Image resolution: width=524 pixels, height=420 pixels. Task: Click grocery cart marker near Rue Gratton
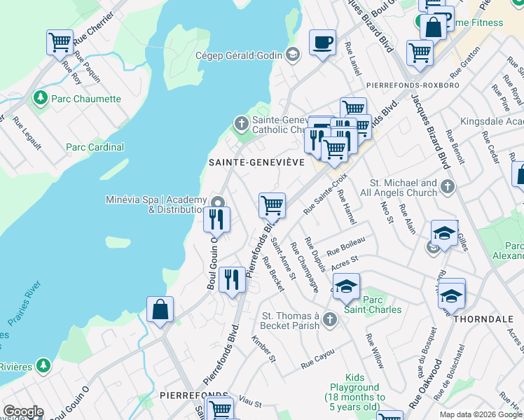(420, 56)
